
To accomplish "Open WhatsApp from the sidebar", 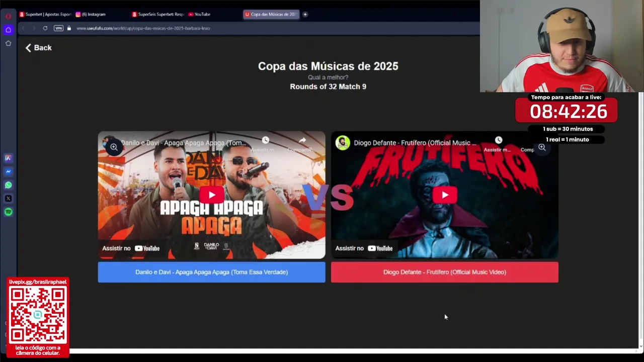I will (x=8, y=185).
